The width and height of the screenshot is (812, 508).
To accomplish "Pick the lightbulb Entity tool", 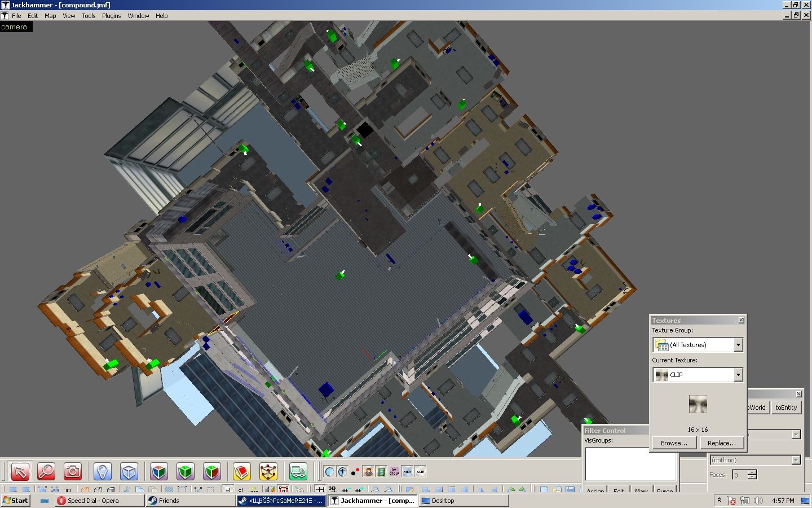I will coord(102,471).
